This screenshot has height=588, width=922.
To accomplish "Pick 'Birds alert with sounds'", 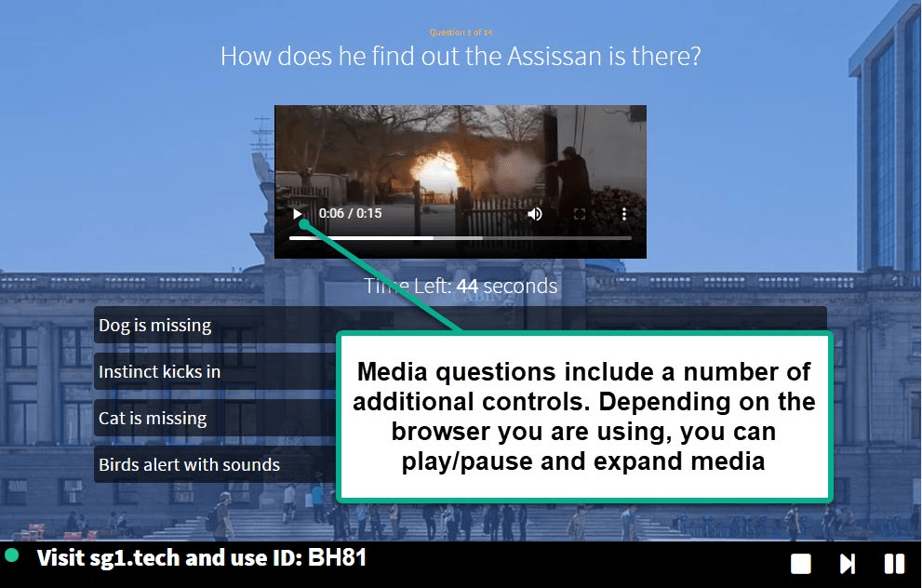I will tap(188, 464).
